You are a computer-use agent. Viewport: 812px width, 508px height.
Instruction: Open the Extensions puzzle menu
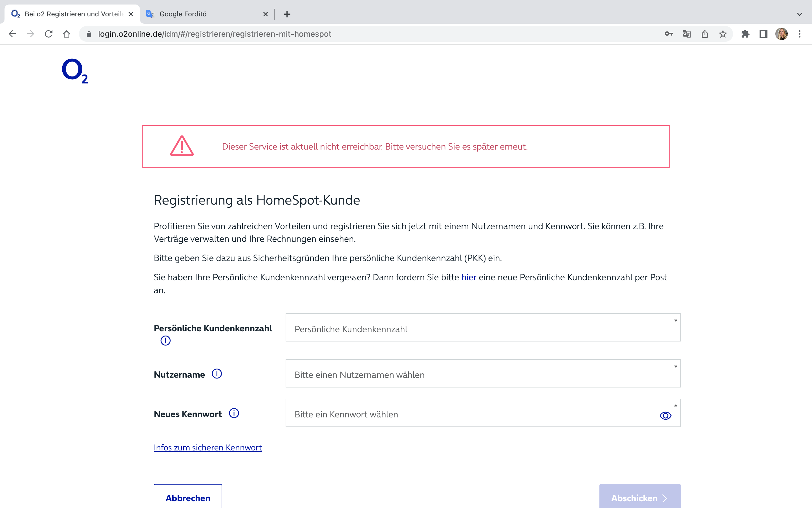point(745,34)
